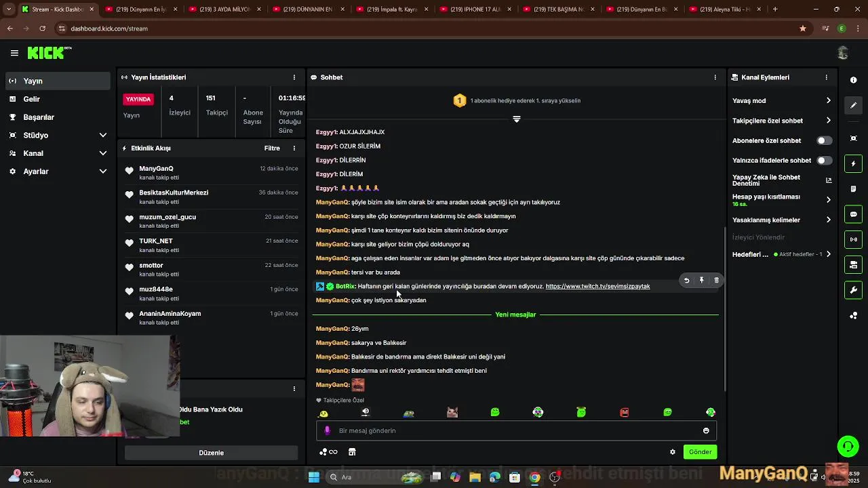Image resolution: width=868 pixels, height=488 pixels.
Task: Open Yavaş mod settings
Action: tap(782, 100)
